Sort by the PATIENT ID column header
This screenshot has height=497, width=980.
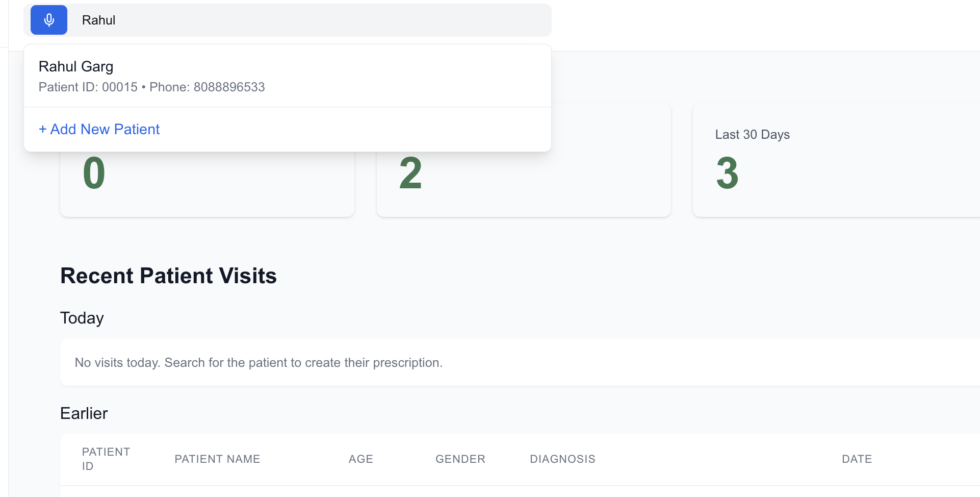pyautogui.click(x=106, y=459)
